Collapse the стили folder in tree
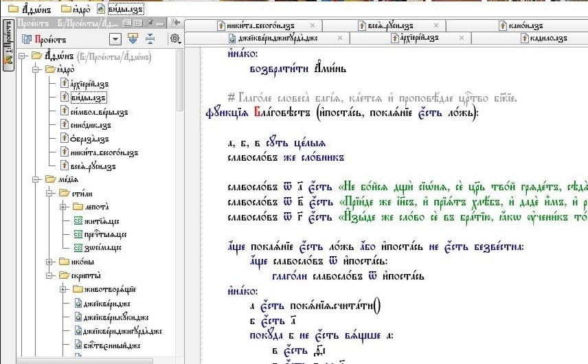 pos(49,193)
